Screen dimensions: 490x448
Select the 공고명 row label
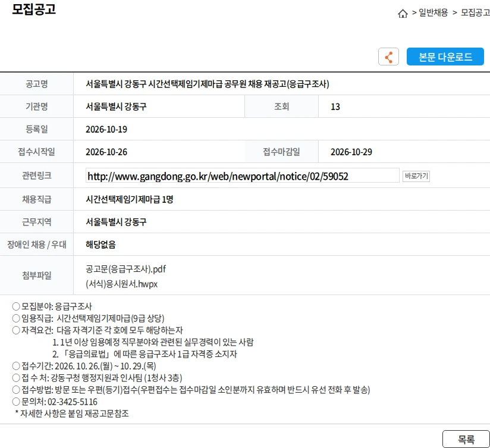click(36, 84)
